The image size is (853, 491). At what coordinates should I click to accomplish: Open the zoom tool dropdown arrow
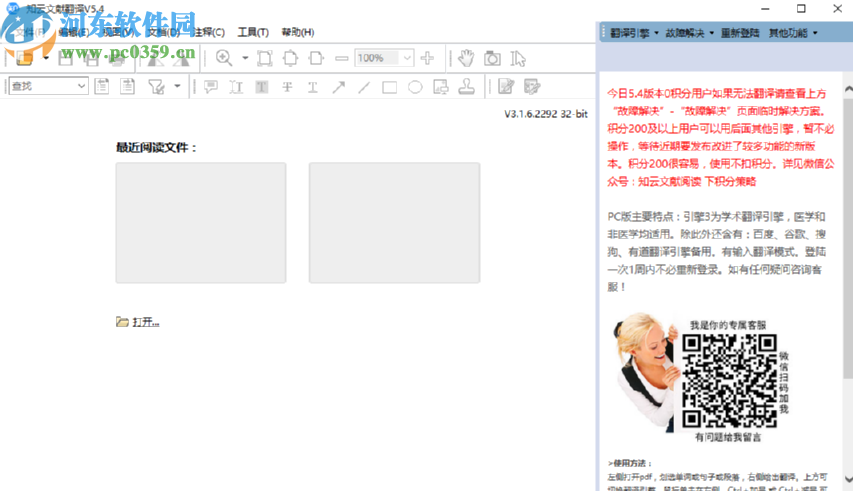click(x=245, y=58)
